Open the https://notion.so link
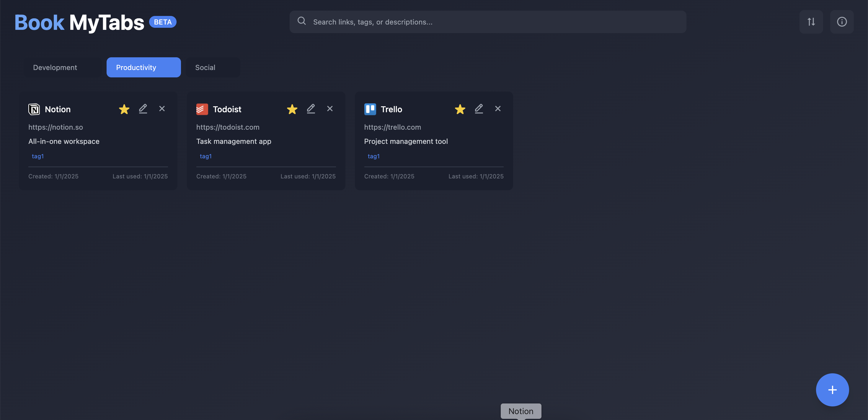The image size is (868, 420). click(x=56, y=127)
